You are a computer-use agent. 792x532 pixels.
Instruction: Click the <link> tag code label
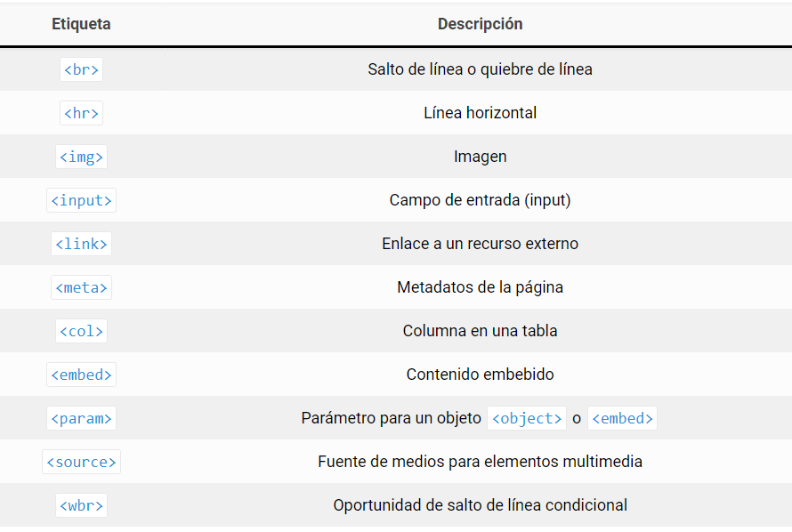tap(81, 244)
